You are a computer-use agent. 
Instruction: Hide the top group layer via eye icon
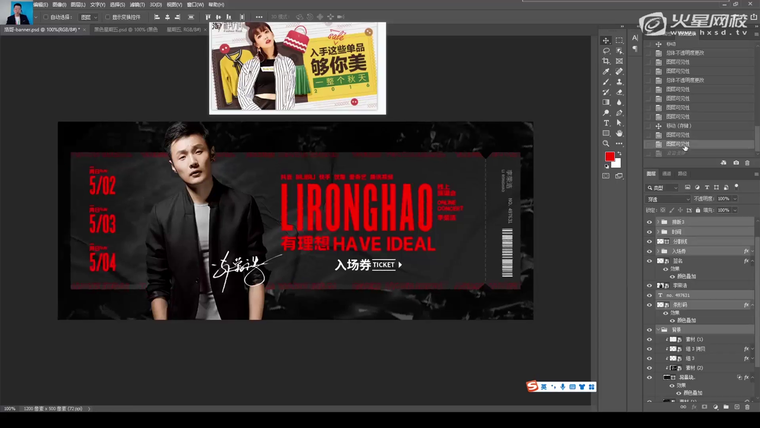649,222
